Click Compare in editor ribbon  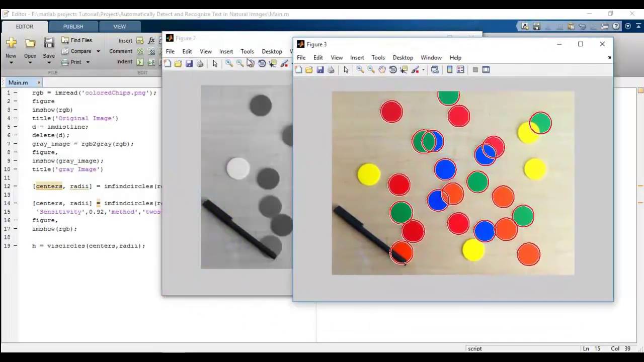76,51
